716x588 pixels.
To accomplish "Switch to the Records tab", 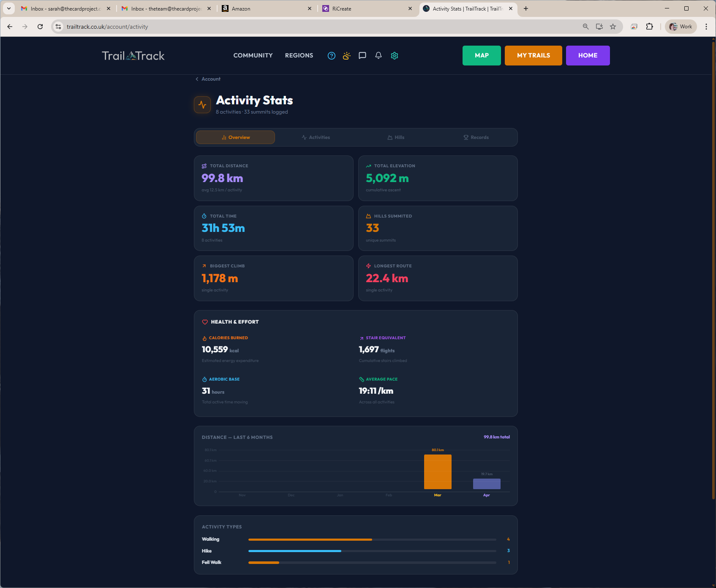I will [476, 137].
